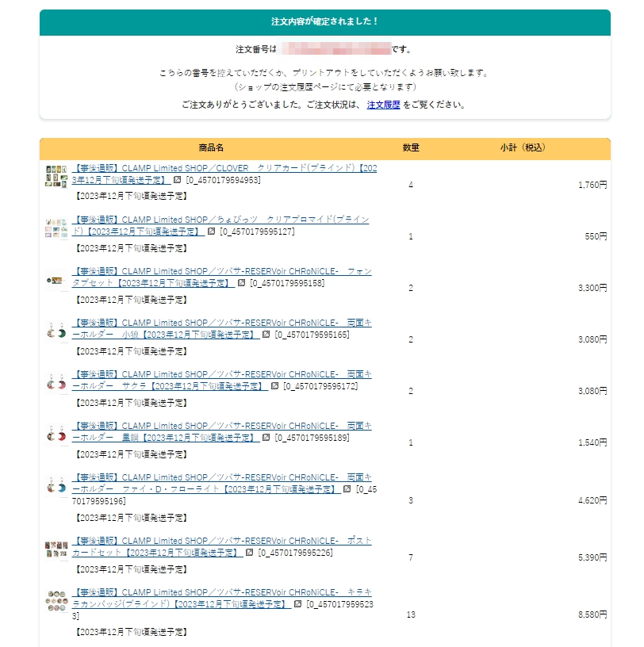Open the 両面キーホルダー サクラ product link
This screenshot has height=647, width=644.
[222, 381]
